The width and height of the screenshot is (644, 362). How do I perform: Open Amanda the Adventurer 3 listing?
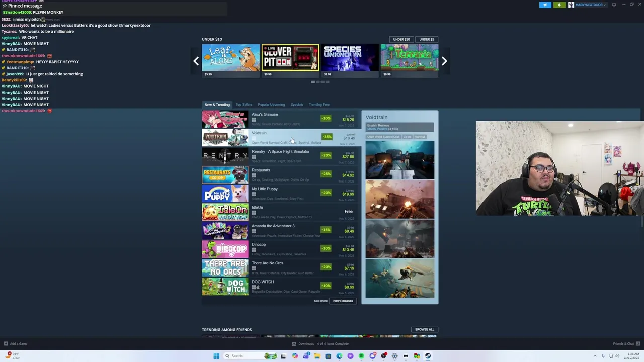pyautogui.click(x=279, y=231)
